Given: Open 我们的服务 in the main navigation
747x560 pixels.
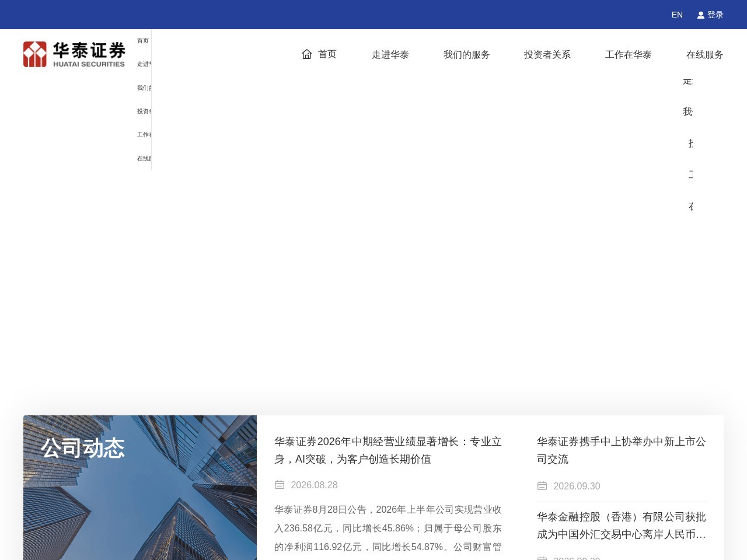Looking at the screenshot, I should (x=466, y=54).
